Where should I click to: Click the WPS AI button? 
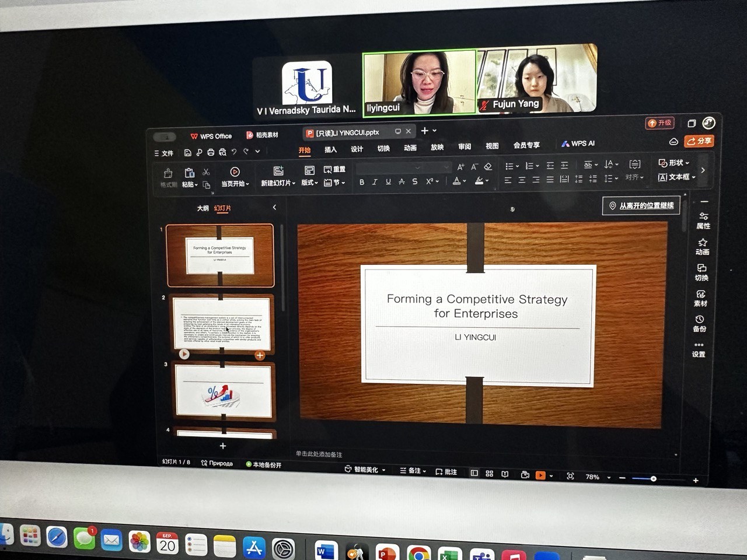pos(578,143)
